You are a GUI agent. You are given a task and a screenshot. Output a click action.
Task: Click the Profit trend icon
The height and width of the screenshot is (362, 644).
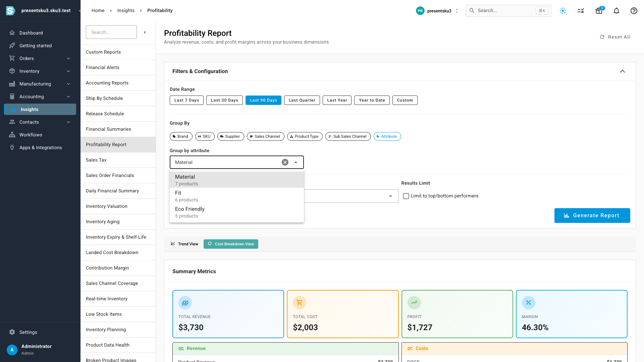pyautogui.click(x=414, y=303)
